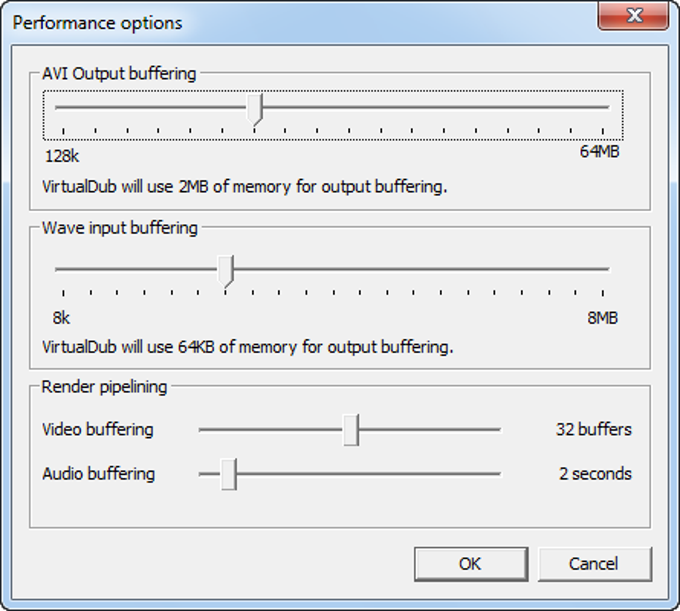Click the far right end of the Video buffering track
Viewport: 680px width, 611px height.
[498, 430]
